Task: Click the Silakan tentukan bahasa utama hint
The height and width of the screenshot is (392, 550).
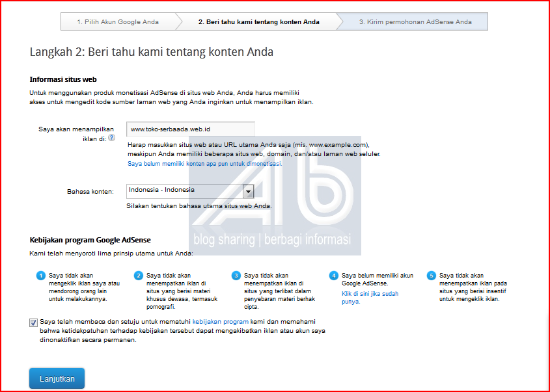Action: point(199,206)
